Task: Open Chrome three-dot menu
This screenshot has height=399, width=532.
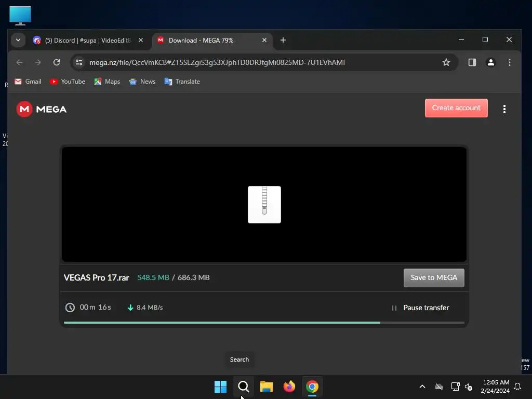Action: 509,62
